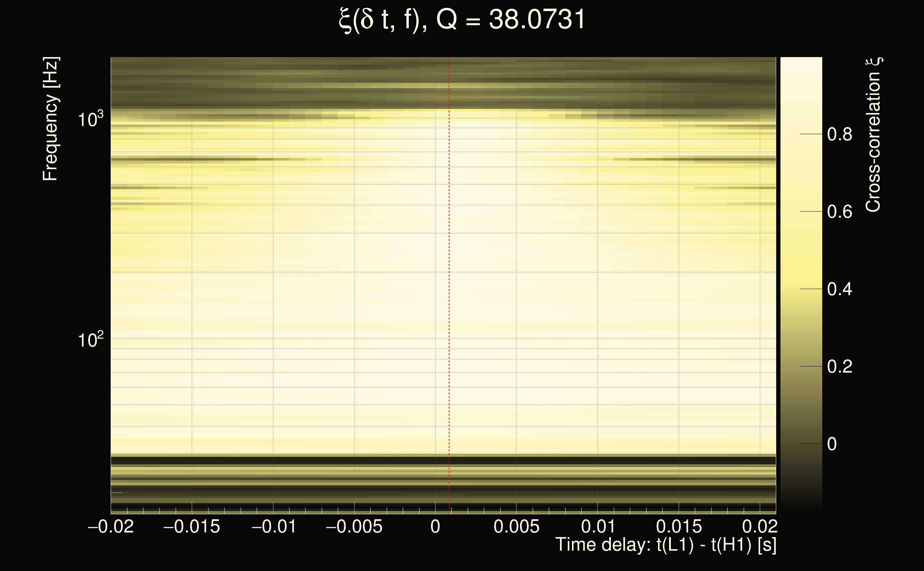
Task: Click the -0.005 time delay tick label
Action: 354,526
